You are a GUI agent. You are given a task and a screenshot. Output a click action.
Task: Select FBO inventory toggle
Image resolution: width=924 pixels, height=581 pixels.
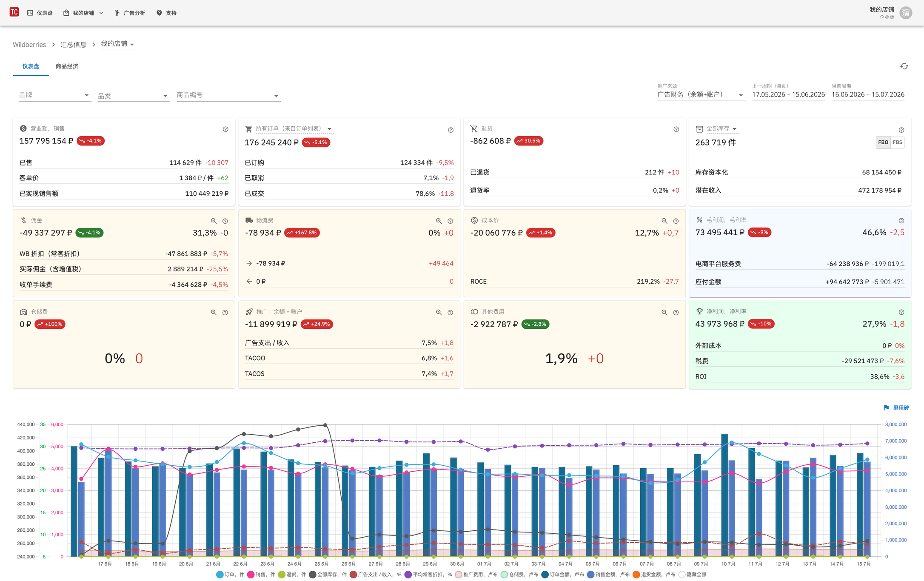click(x=883, y=142)
